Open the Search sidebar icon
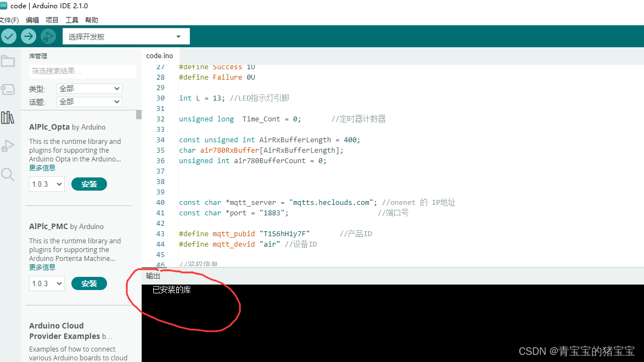Screen dimensions: 644x362 8,174
